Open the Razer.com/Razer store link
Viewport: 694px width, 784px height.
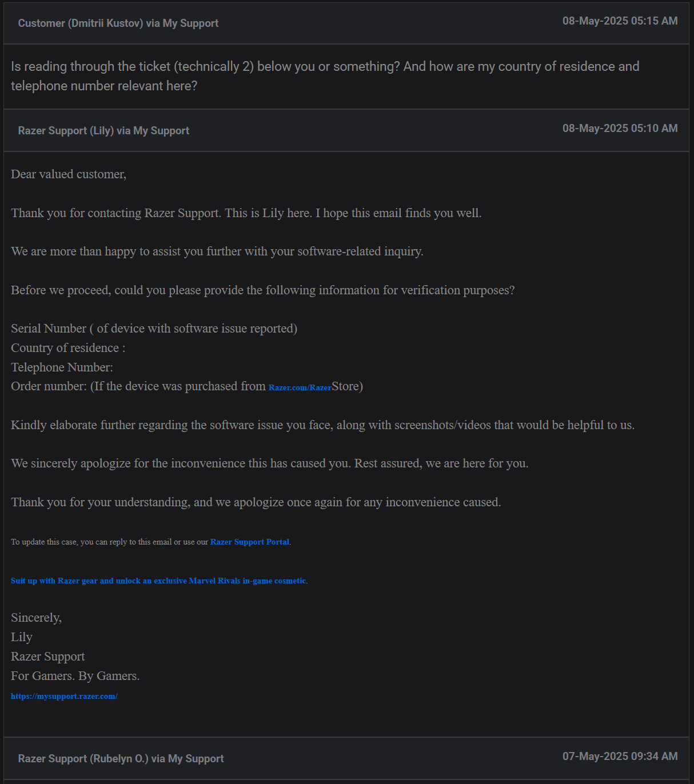click(300, 387)
